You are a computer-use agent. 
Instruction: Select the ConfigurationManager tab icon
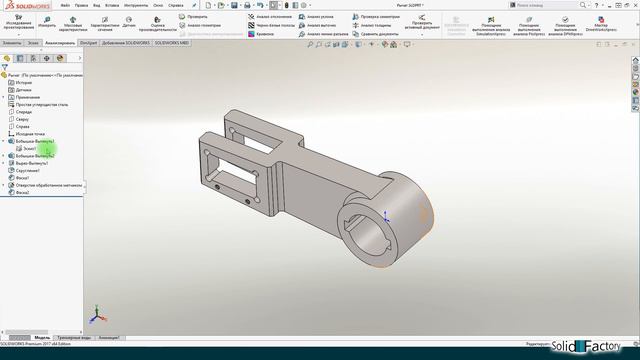click(33, 58)
